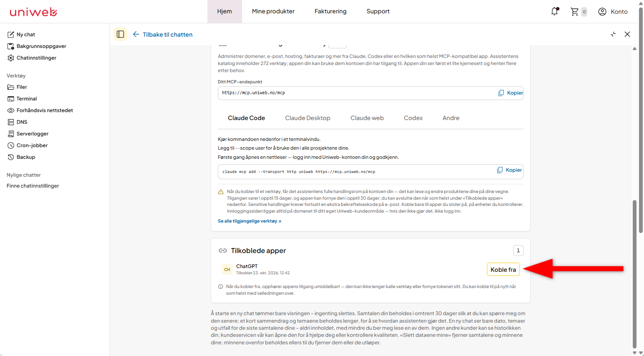Toggle the sidebar panel icon

pyautogui.click(x=120, y=34)
